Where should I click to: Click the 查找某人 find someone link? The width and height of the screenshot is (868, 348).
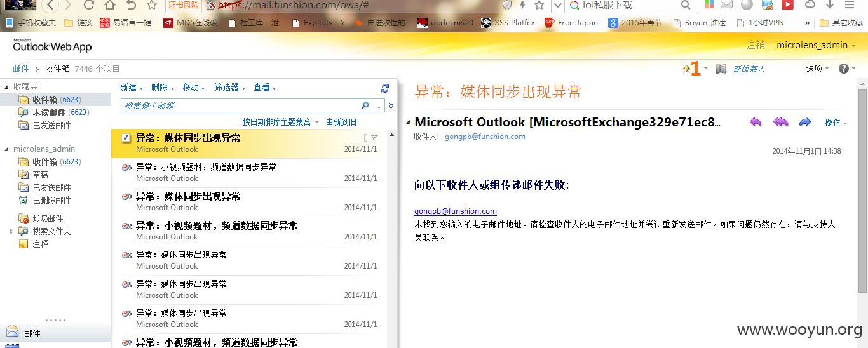(x=749, y=69)
